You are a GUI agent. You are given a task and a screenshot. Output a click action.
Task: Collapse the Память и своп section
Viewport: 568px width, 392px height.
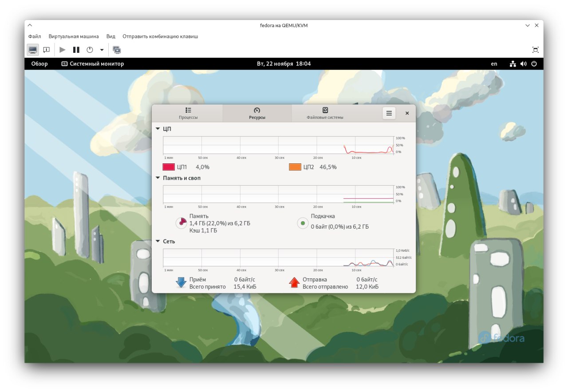click(x=158, y=178)
